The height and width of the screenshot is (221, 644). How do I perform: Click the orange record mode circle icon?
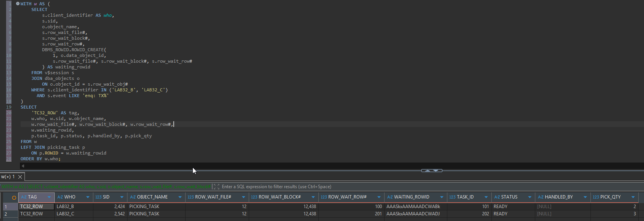click(x=14, y=197)
